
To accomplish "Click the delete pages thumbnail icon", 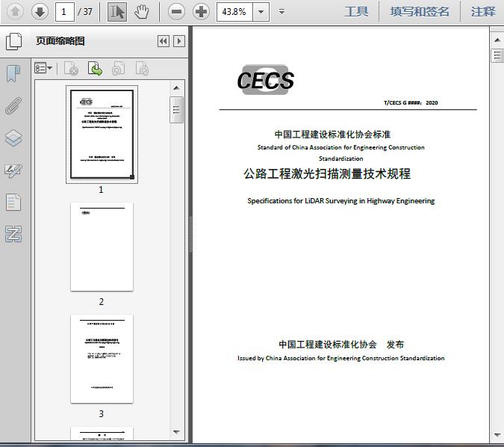I will [71, 68].
